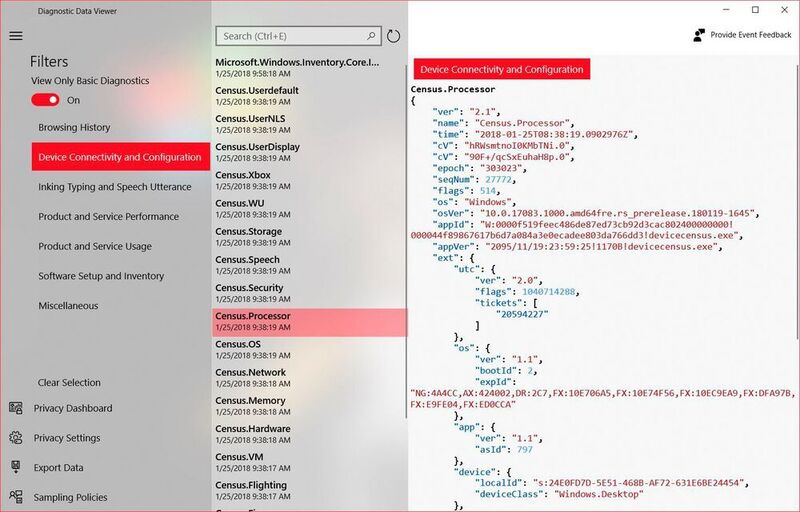800x512 pixels.
Task: Select the Census.VM event
Action: (x=309, y=463)
